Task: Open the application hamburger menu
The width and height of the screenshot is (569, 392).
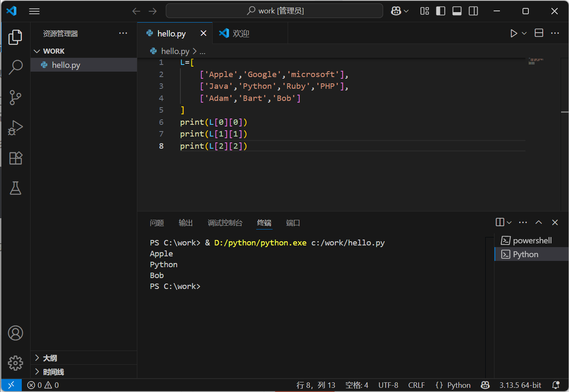Action: pos(34,11)
